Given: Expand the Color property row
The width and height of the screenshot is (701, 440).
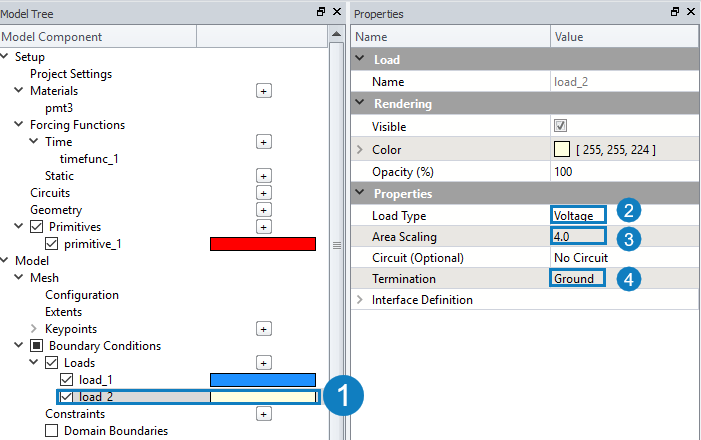Looking at the screenshot, I should pyautogui.click(x=359, y=149).
